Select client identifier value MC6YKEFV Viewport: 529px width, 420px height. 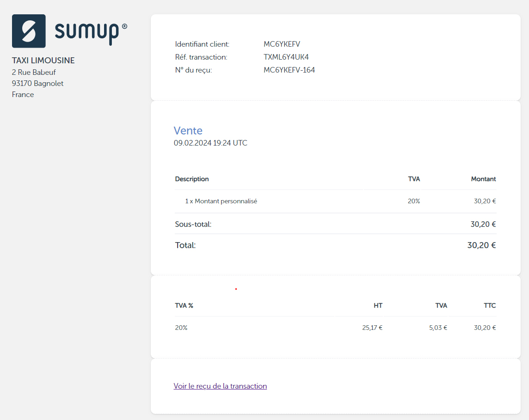(x=282, y=44)
